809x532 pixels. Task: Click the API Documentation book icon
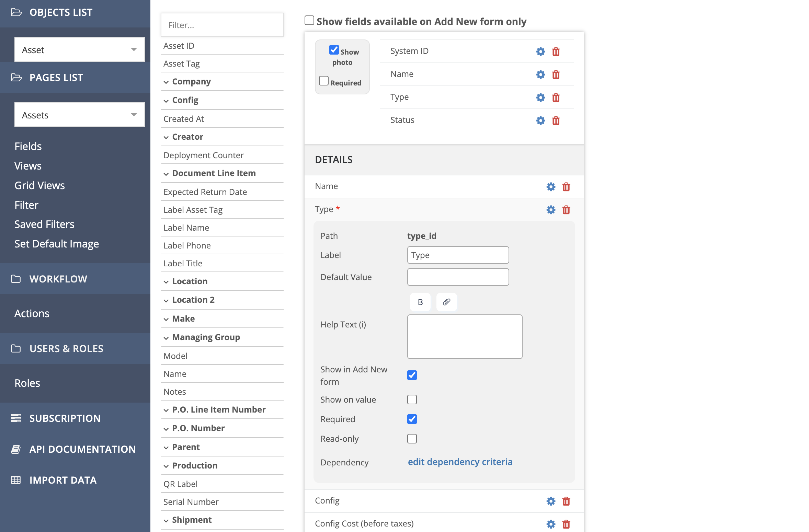16,449
